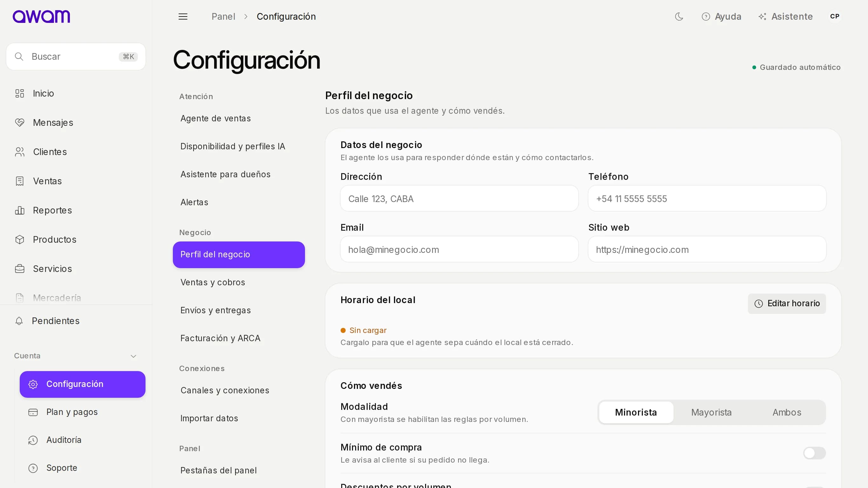The width and height of the screenshot is (868, 488).
Task: Open Pestañas del panel
Action: pyautogui.click(x=239, y=471)
